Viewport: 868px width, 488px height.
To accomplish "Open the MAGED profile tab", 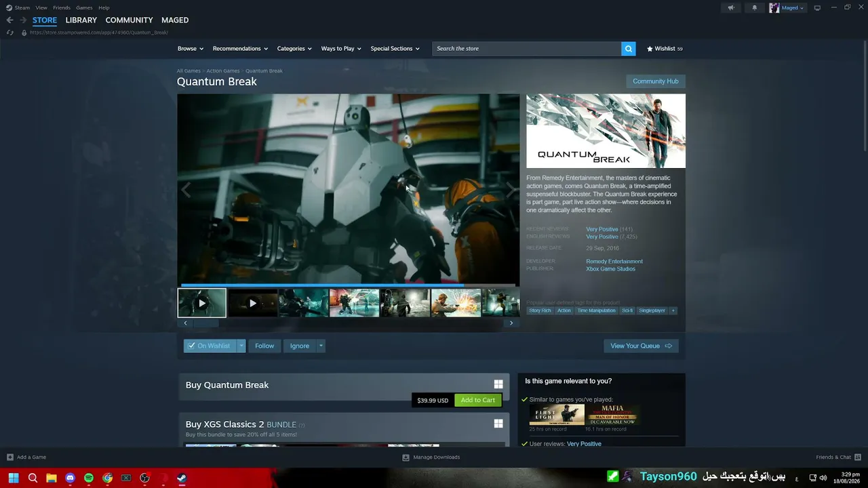I will (175, 20).
